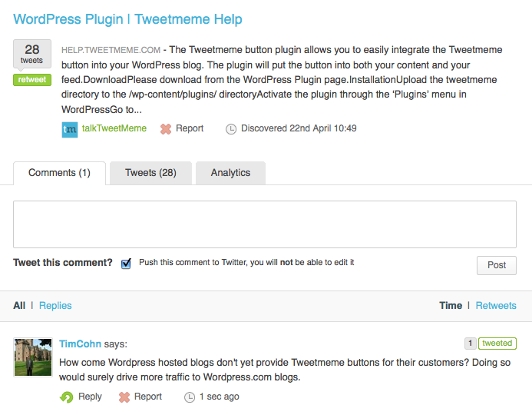Uncheck the Tweet this comment checkbox
This screenshot has width=532, height=415.
tap(126, 264)
